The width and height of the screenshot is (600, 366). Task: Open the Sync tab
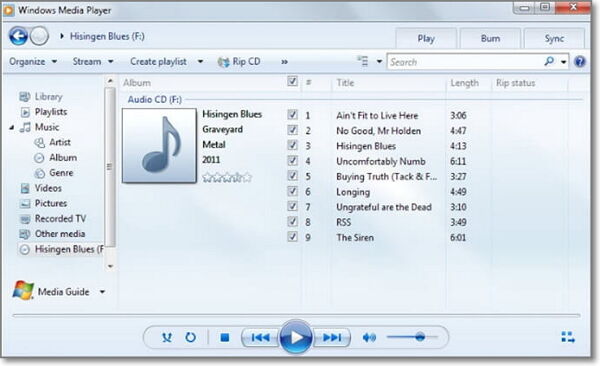click(x=554, y=38)
